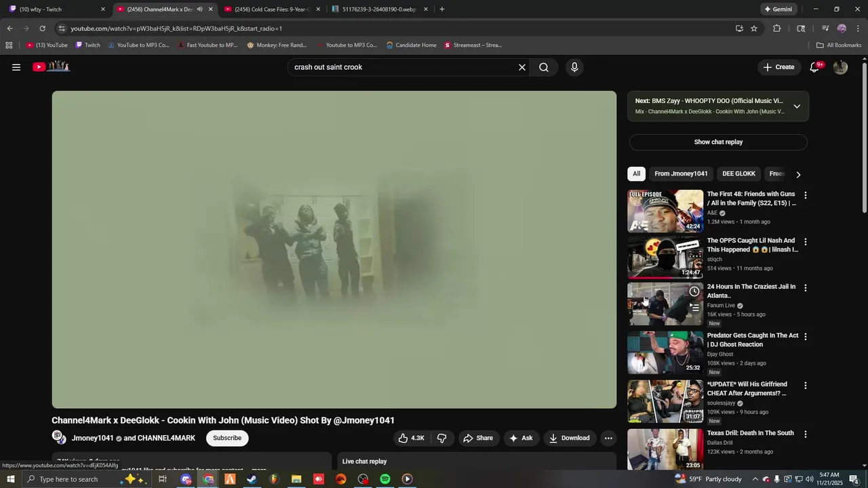Subscribe to Jmoney1041
Viewport: 868px width, 488px height.
click(227, 438)
